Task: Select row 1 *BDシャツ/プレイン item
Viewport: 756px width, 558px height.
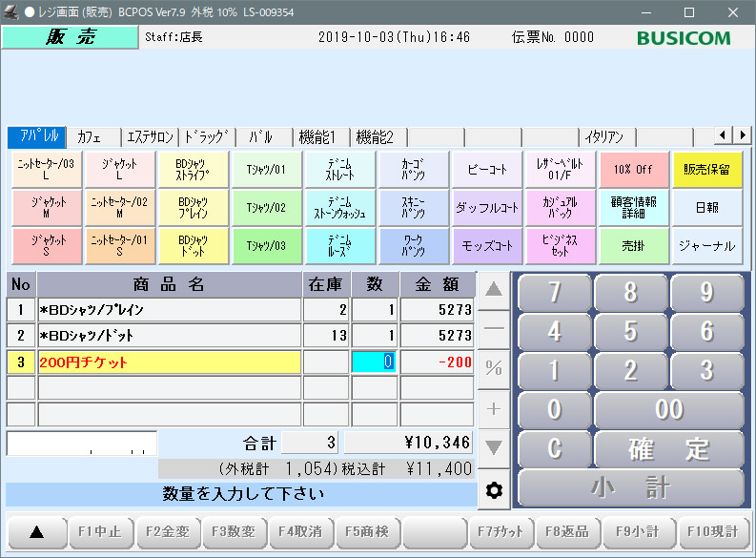Action: (169, 310)
